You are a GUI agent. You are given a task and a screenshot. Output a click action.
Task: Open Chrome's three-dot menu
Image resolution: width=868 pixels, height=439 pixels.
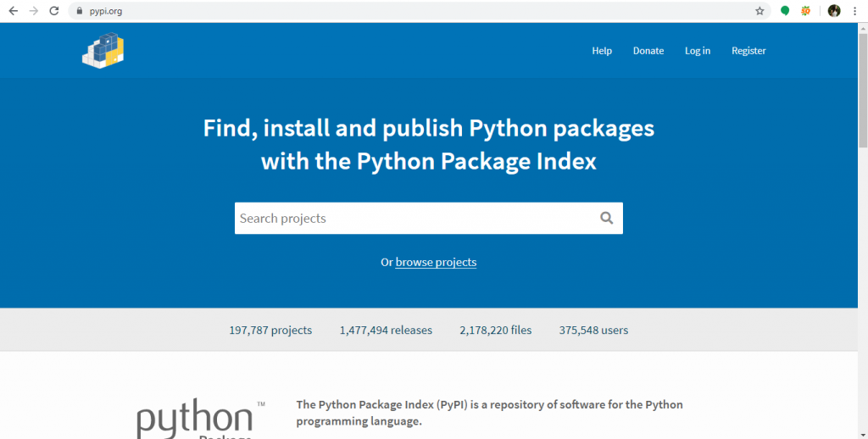pyautogui.click(x=854, y=10)
